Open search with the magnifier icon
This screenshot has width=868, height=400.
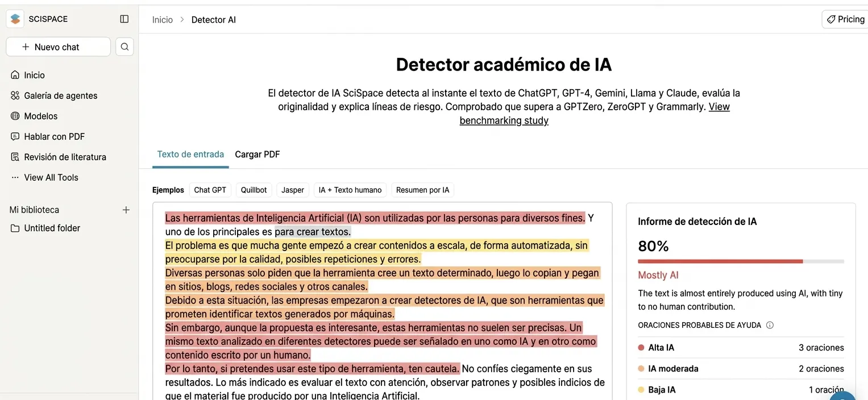[124, 47]
